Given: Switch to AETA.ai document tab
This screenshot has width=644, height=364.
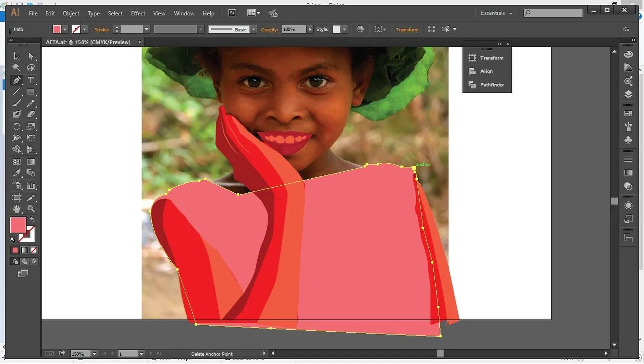Looking at the screenshot, I should [x=88, y=42].
